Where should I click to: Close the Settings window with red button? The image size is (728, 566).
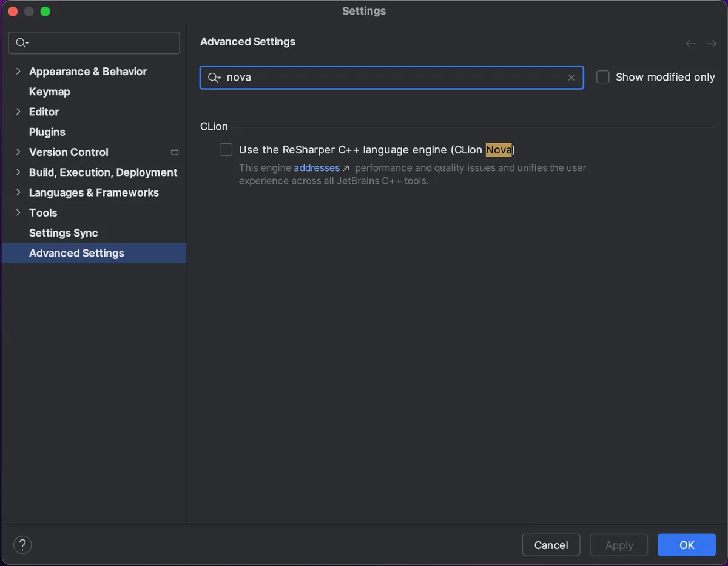[13, 11]
